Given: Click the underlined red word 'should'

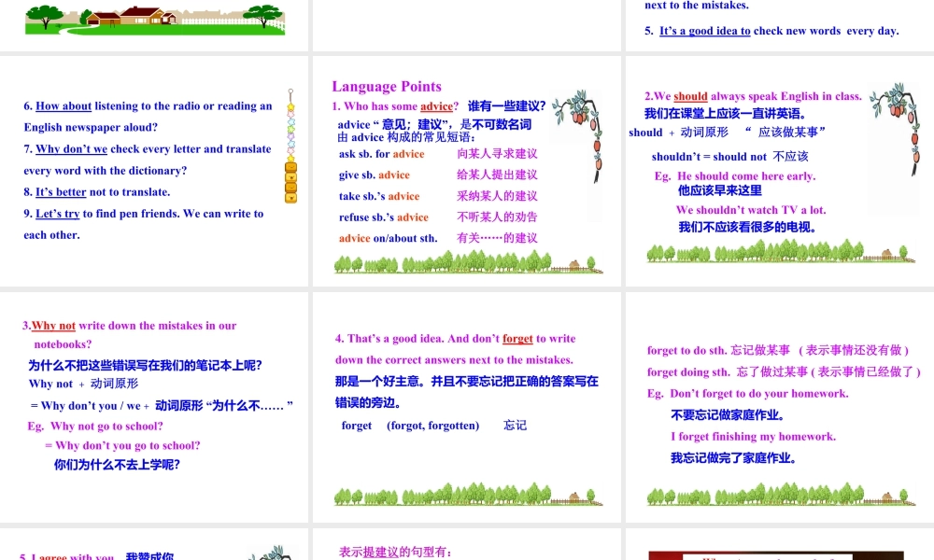Looking at the screenshot, I should click(690, 96).
